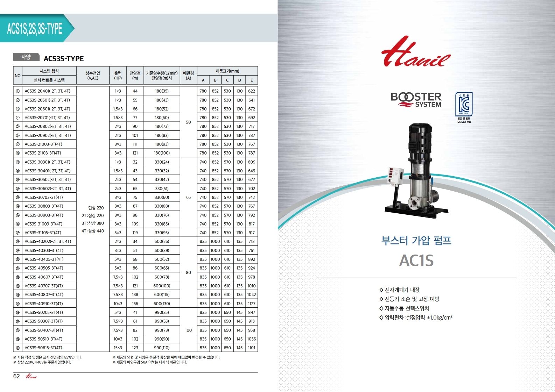
Task: Click the 3T:삼상 380 voltage text
Action: pos(93,223)
